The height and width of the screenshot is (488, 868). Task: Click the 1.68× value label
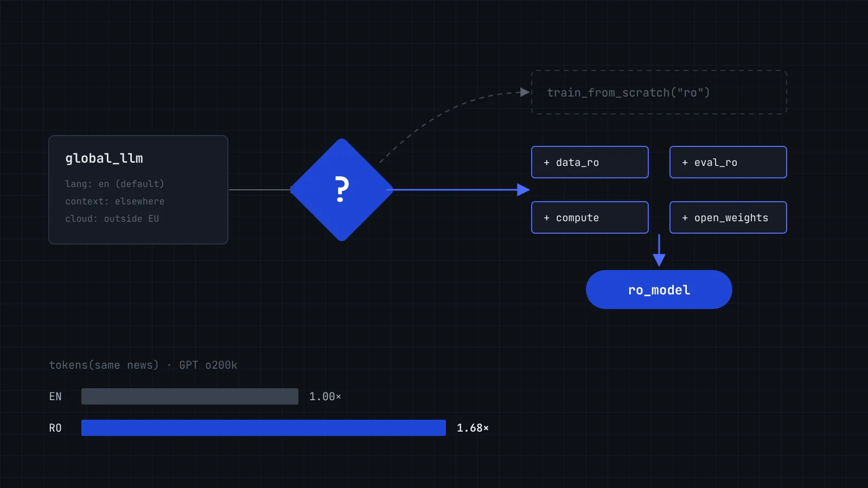tap(473, 428)
